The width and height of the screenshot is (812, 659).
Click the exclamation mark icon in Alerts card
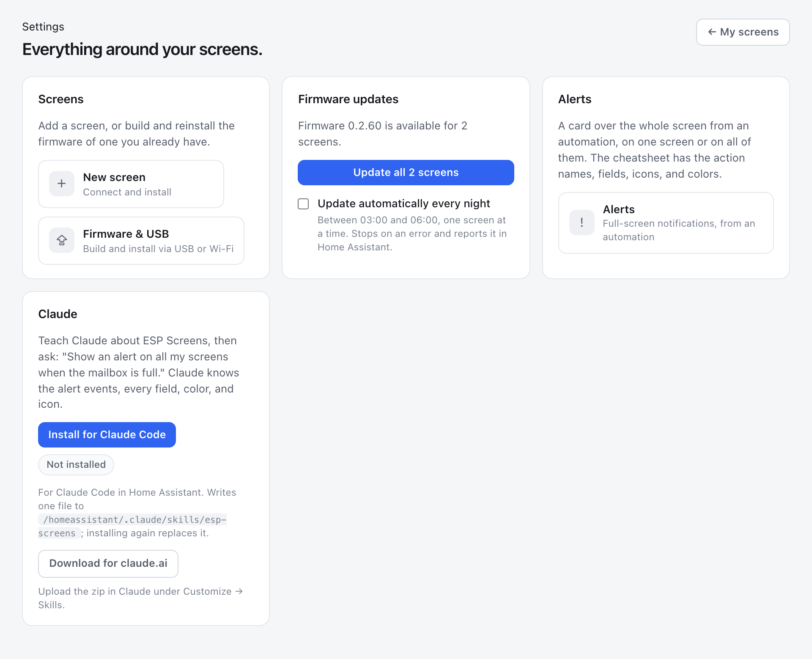tap(582, 222)
